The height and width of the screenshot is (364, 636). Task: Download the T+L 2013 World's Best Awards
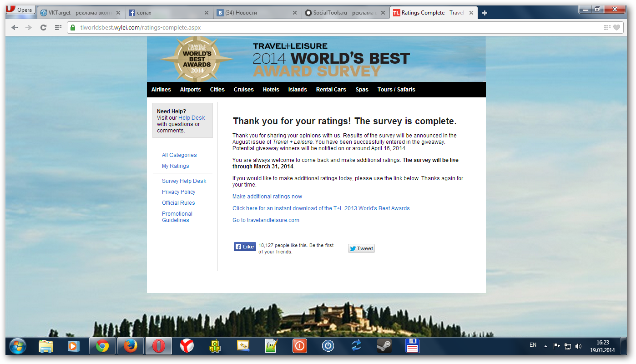tap(322, 208)
